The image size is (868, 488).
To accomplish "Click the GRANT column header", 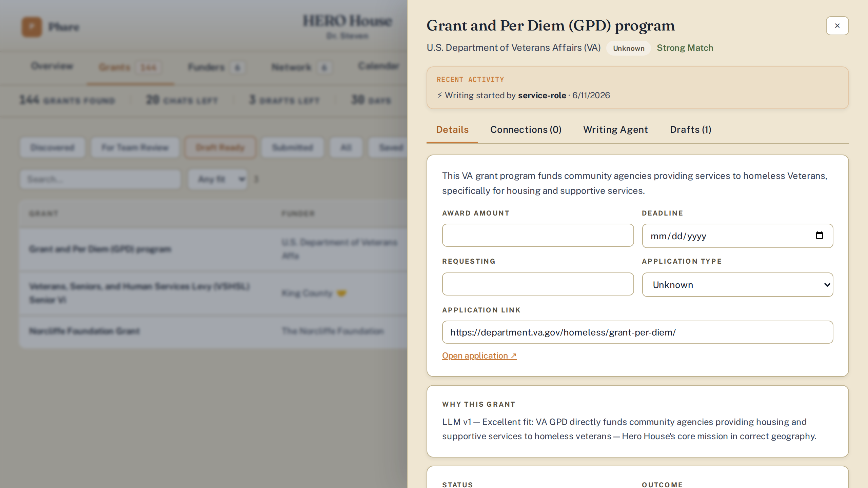I will 44,213.
